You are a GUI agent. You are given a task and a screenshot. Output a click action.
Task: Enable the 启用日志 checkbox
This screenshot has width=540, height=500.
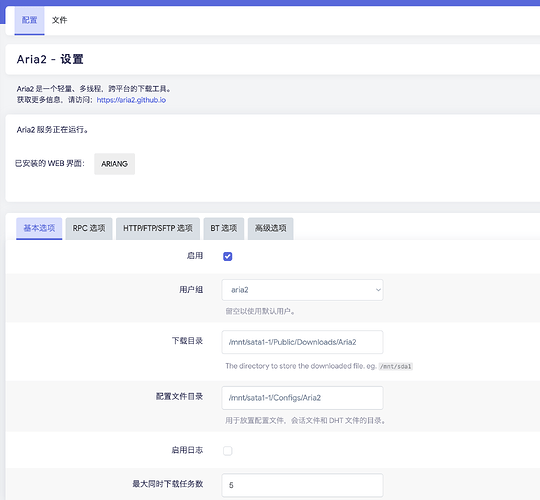228,450
